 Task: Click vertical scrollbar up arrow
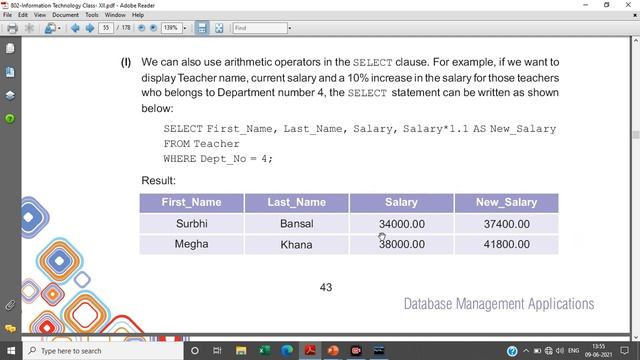click(636, 41)
